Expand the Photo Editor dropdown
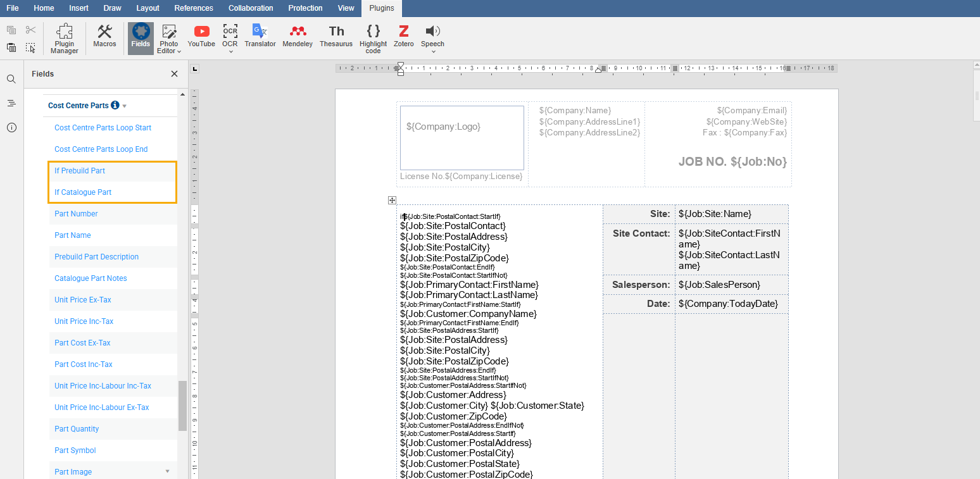 tap(179, 51)
